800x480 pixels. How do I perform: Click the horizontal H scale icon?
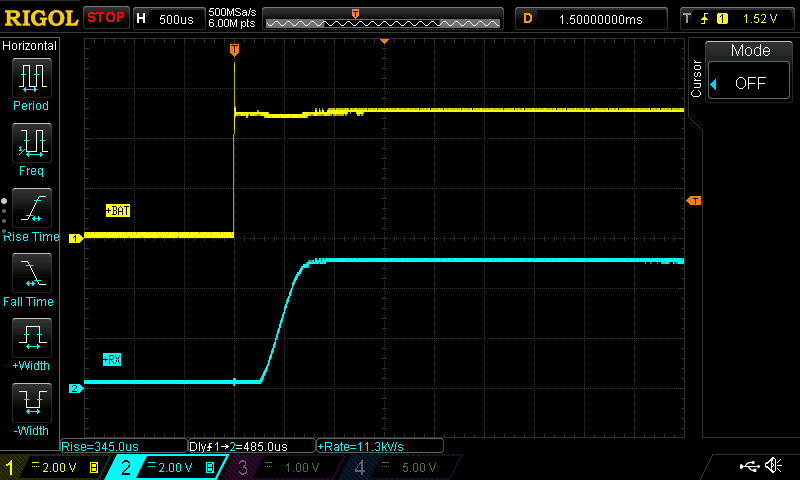pyautogui.click(x=141, y=19)
